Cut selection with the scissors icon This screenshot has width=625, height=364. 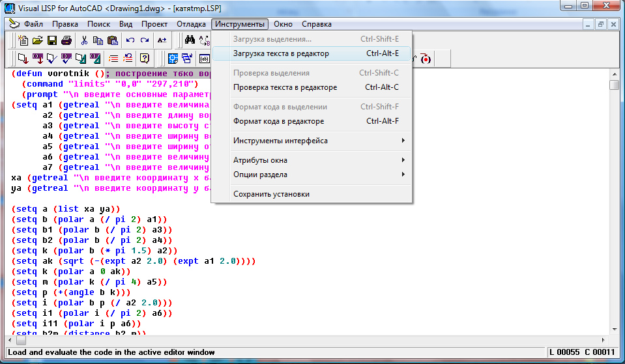pos(83,40)
